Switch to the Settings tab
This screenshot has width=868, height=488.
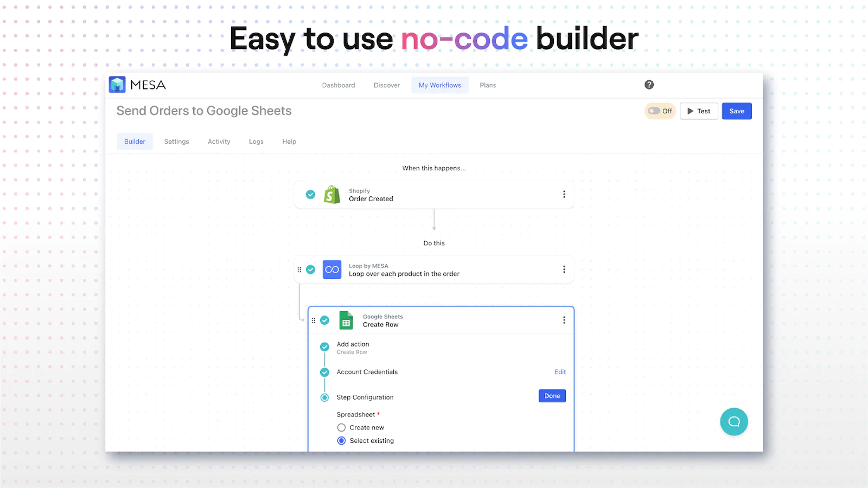click(x=177, y=142)
